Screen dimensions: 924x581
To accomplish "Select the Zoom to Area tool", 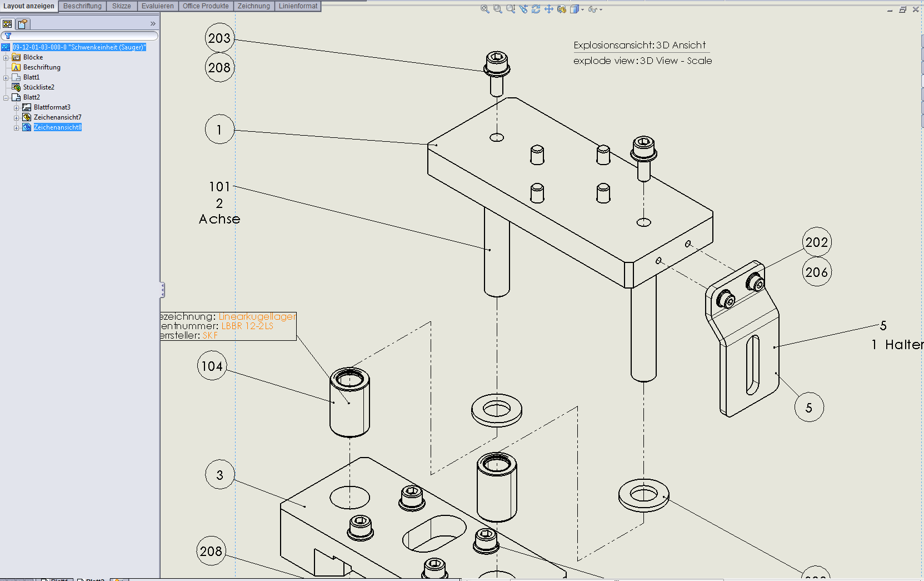I will (x=498, y=9).
